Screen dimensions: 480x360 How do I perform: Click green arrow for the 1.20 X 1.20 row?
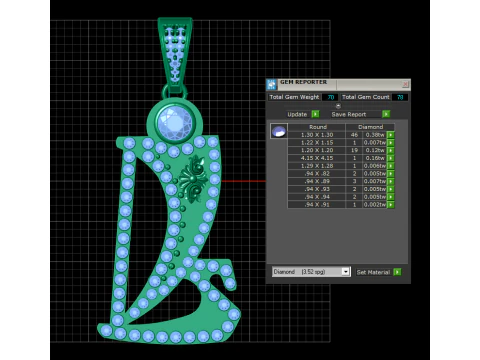pos(391,150)
